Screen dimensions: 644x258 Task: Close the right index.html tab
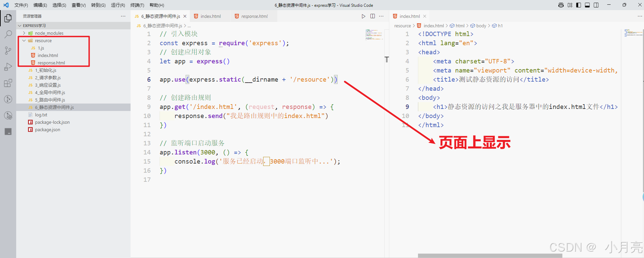point(425,16)
